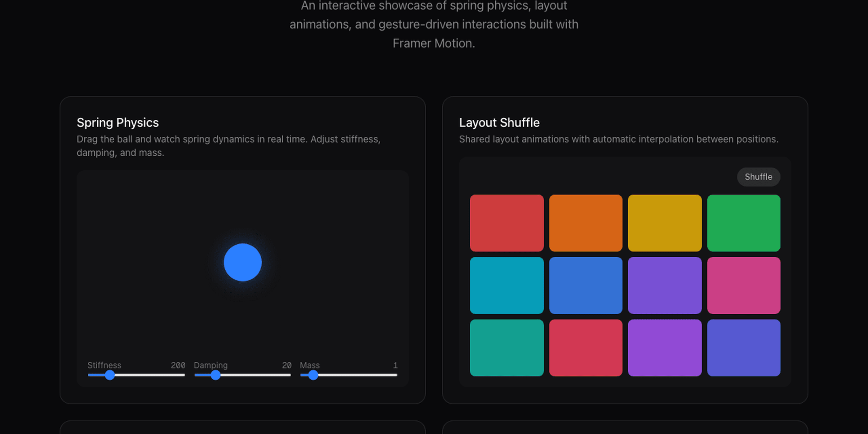Click the Mass slider handle

point(313,375)
